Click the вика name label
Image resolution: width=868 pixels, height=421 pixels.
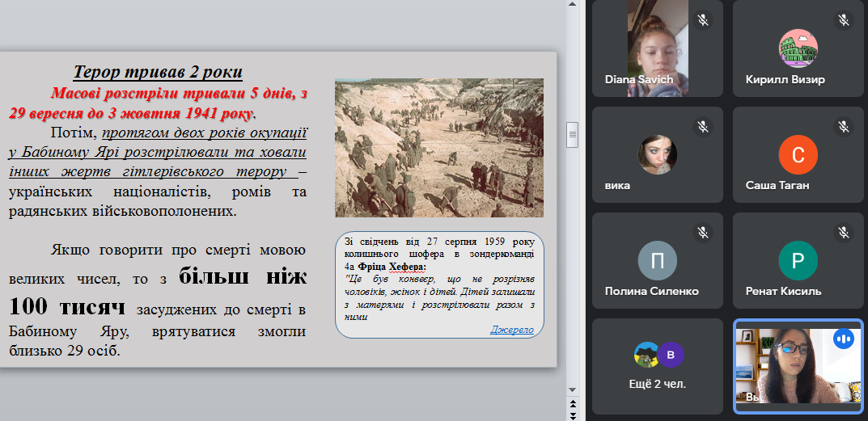[617, 185]
